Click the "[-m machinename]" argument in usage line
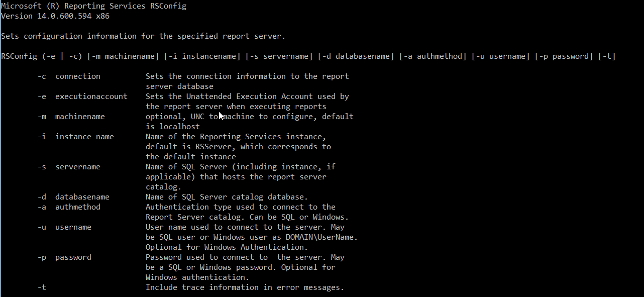 pos(123,56)
